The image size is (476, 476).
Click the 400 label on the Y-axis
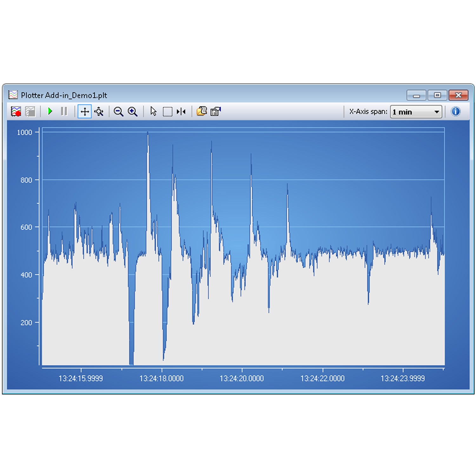26,275
